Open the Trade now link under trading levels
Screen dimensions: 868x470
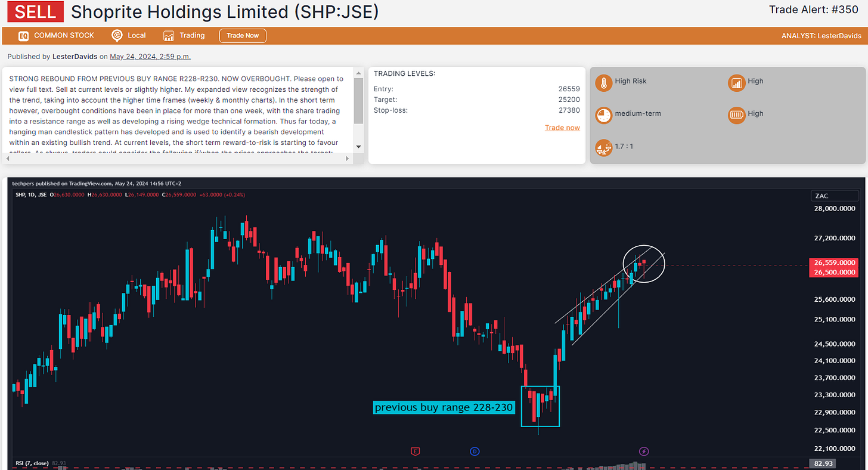coord(562,128)
